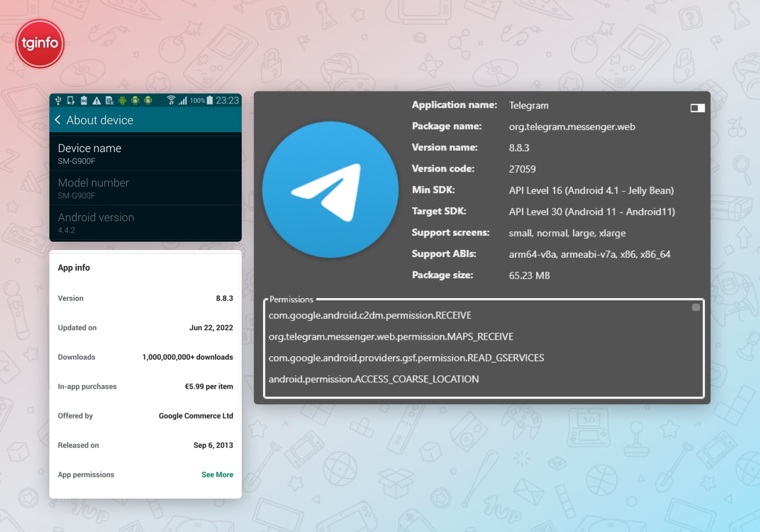The width and height of the screenshot is (760, 532).
Task: Click the App permissions label
Action: [86, 474]
